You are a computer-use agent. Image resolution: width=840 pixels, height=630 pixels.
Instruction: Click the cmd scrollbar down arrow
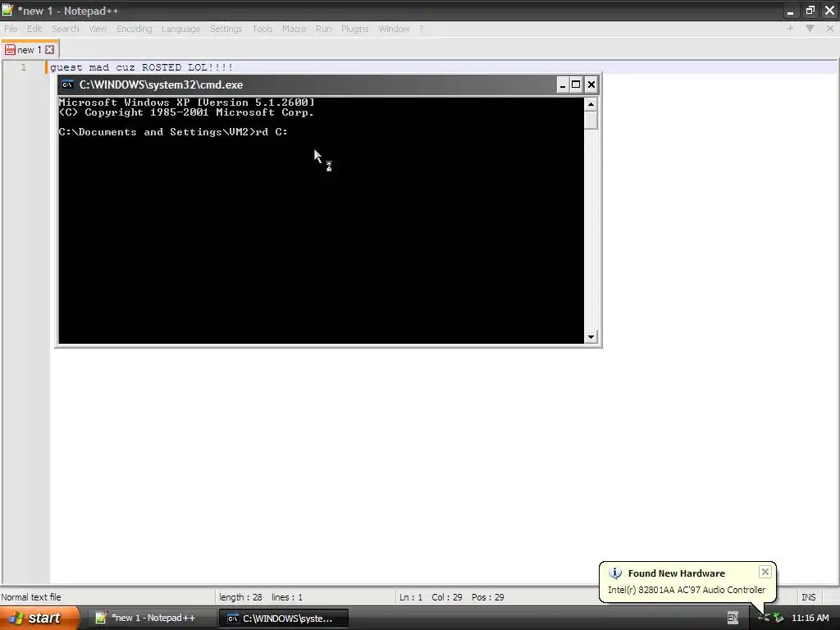pos(591,337)
